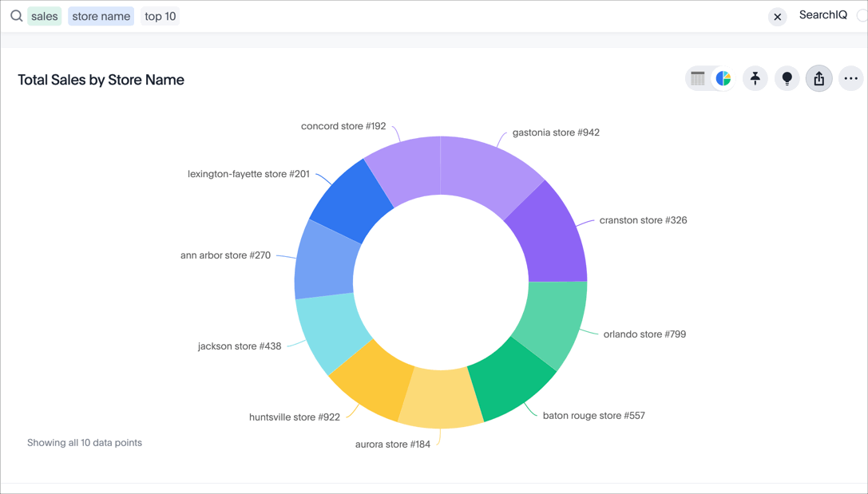
Task: Open the more options ellipsis menu
Action: (850, 78)
